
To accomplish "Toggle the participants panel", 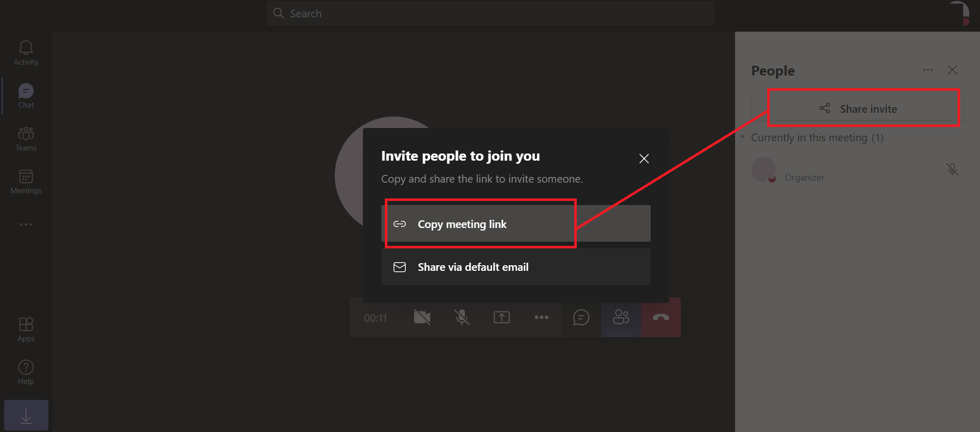I will (621, 317).
